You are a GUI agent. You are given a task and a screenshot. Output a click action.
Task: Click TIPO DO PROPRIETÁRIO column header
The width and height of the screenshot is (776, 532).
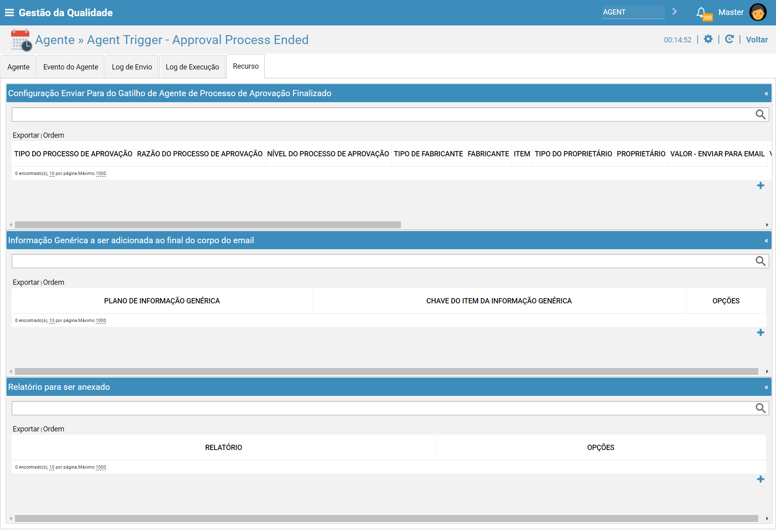(573, 154)
